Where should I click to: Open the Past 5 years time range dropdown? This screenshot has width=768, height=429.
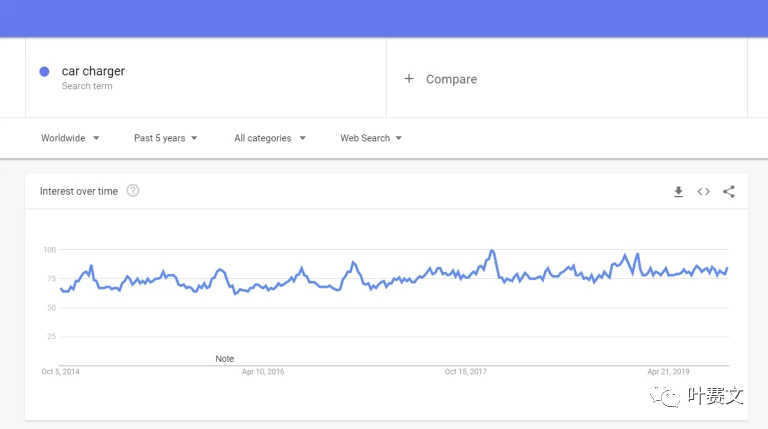pos(166,138)
